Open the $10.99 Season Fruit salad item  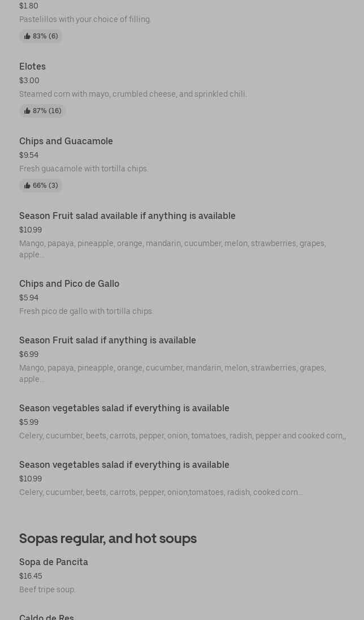[x=127, y=216]
